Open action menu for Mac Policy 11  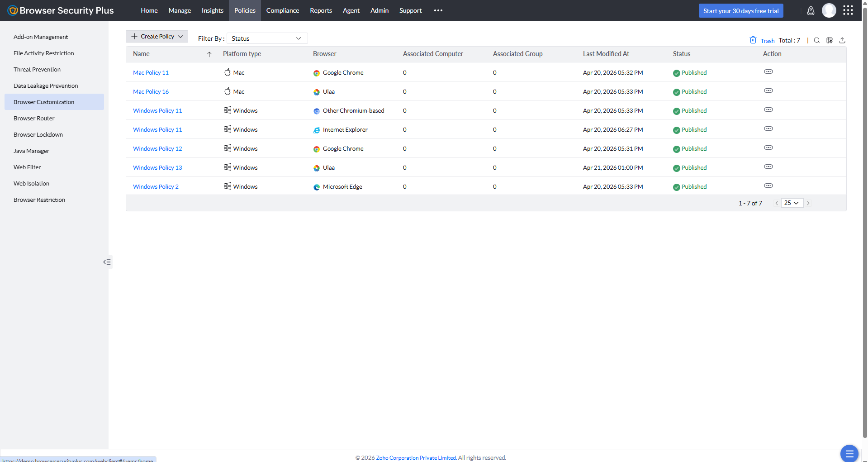(768, 71)
